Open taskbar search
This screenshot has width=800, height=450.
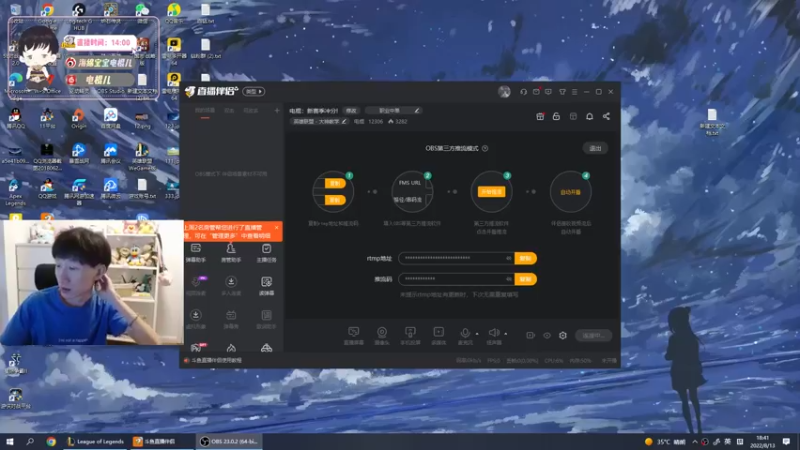(30, 441)
